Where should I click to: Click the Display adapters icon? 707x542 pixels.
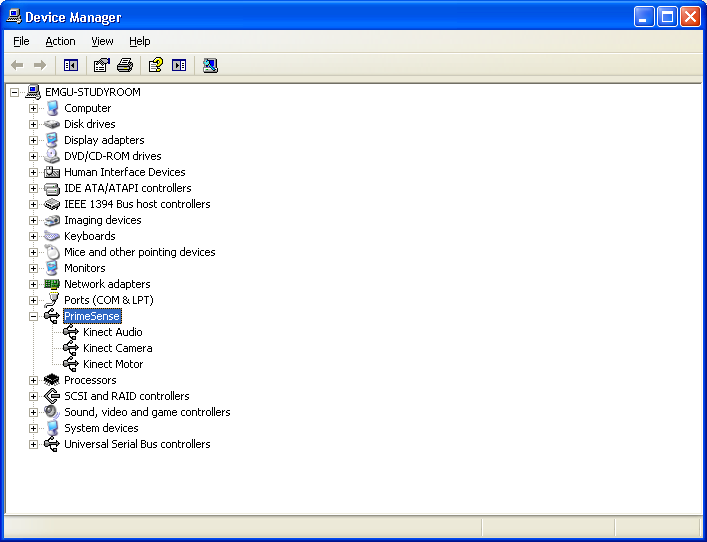pos(52,140)
